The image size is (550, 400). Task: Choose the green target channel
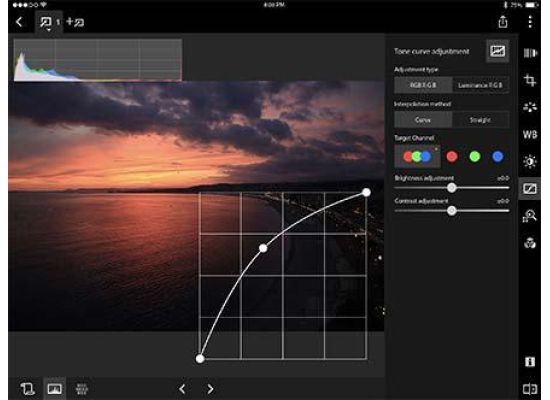[475, 156]
